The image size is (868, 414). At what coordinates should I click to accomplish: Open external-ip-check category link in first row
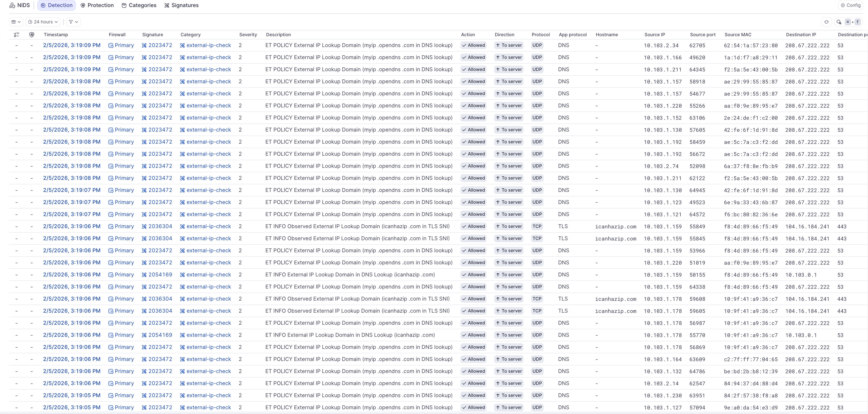click(208, 46)
